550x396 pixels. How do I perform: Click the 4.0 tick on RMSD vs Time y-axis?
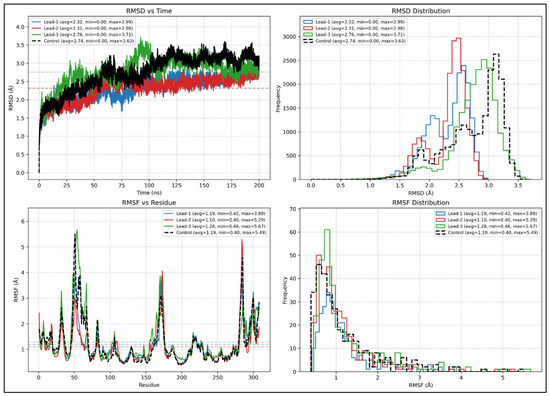(20, 27)
